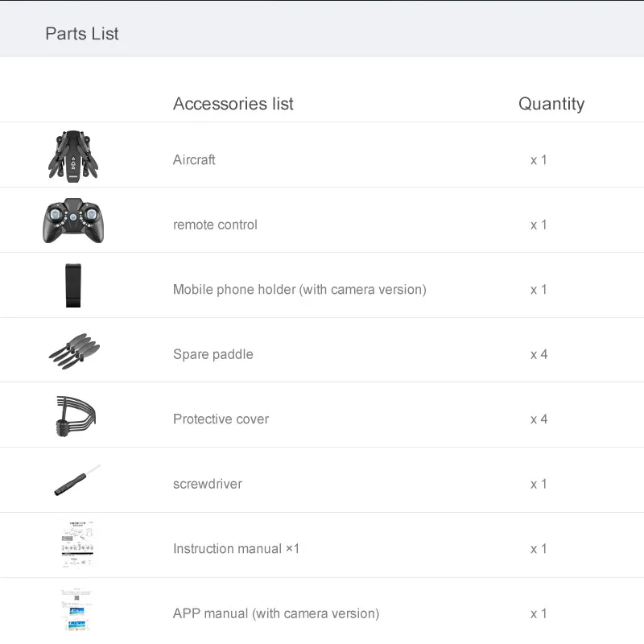This screenshot has height=644, width=644.
Task: Click the Instruction manual ×1 label
Action: click(236, 549)
